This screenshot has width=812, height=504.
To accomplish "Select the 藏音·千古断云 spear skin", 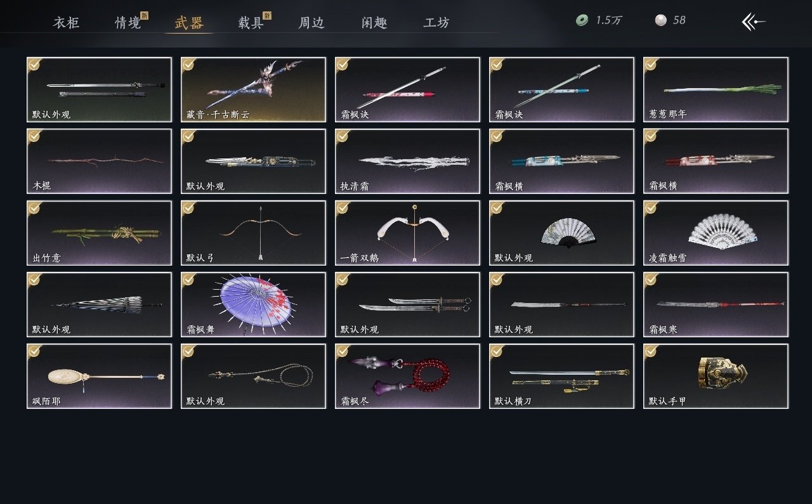I will coord(253,89).
